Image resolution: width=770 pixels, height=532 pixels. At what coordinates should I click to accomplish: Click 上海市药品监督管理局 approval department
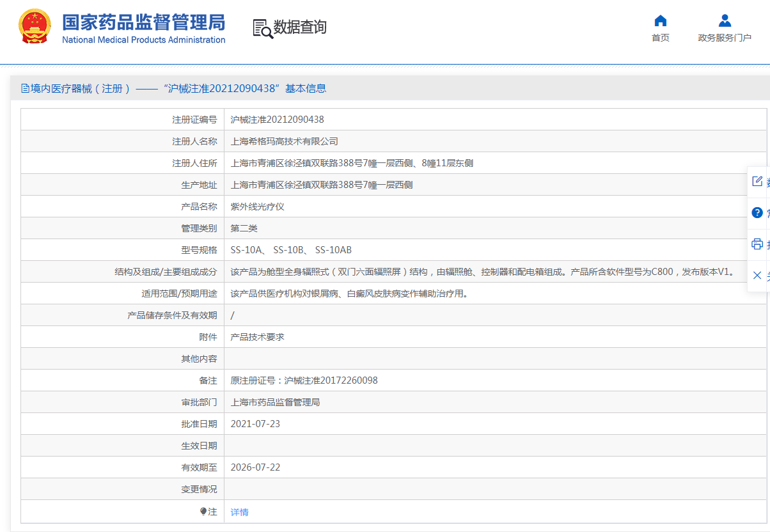pyautogui.click(x=276, y=402)
